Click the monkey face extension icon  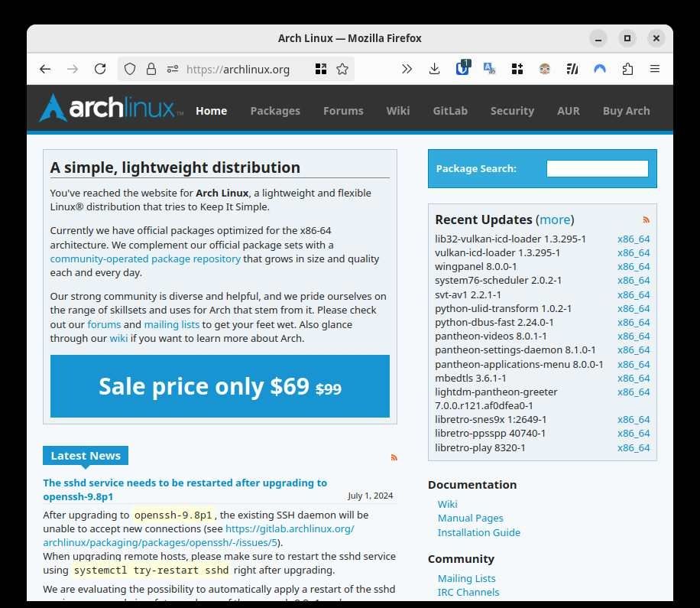tap(544, 69)
